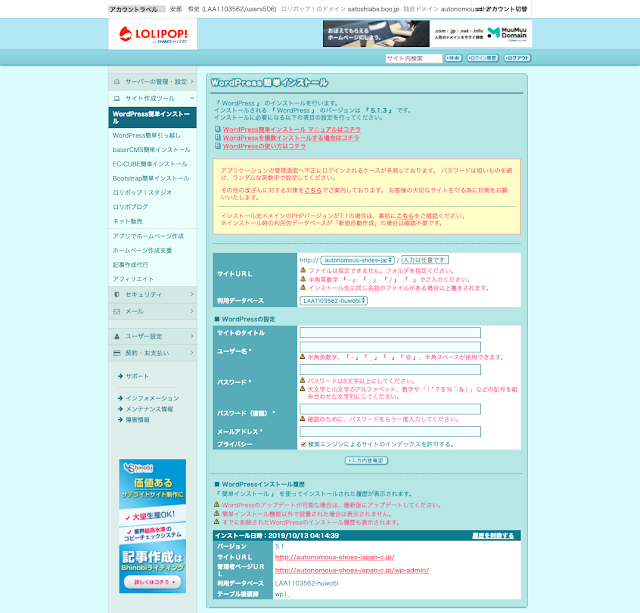Screen dimensions: 640x613
Task: Click the サイト内検索 search box
Action: (x=412, y=58)
